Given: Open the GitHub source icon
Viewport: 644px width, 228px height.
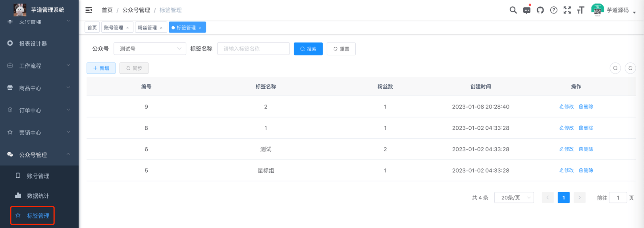Looking at the screenshot, I should click(x=540, y=10).
